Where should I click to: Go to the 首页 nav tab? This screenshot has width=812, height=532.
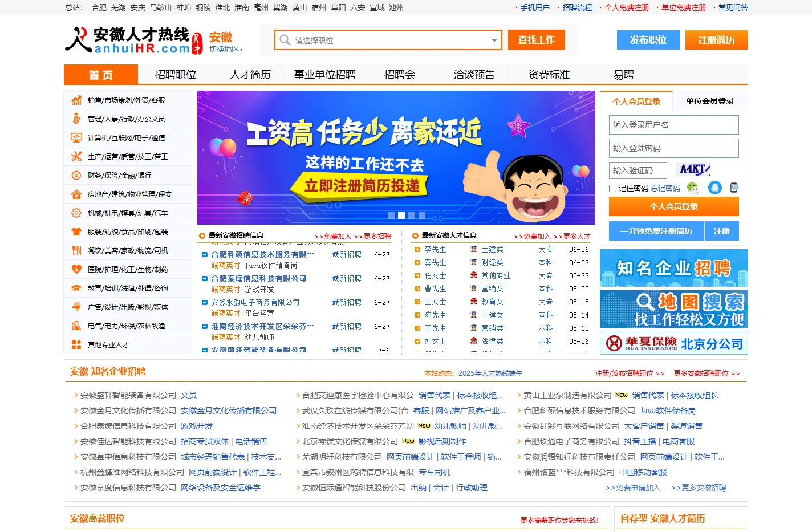101,75
